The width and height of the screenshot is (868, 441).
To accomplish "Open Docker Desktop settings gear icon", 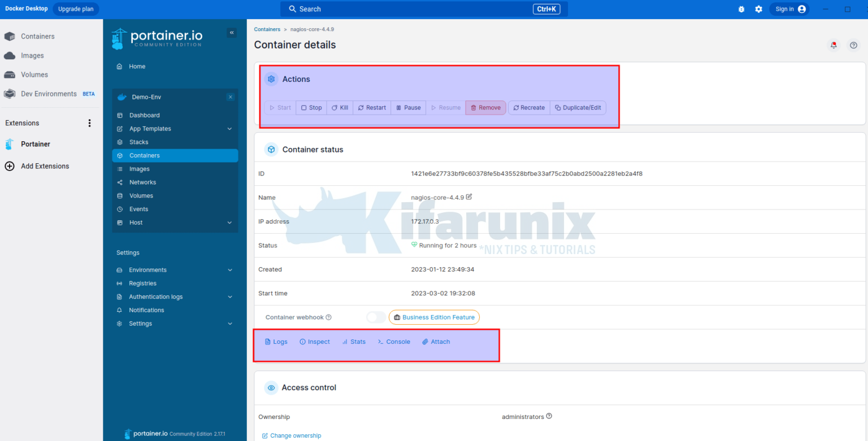I will click(758, 9).
